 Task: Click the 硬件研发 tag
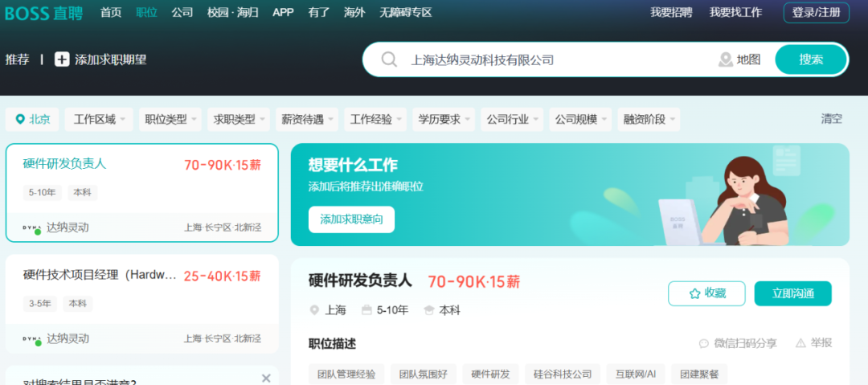[x=491, y=374]
